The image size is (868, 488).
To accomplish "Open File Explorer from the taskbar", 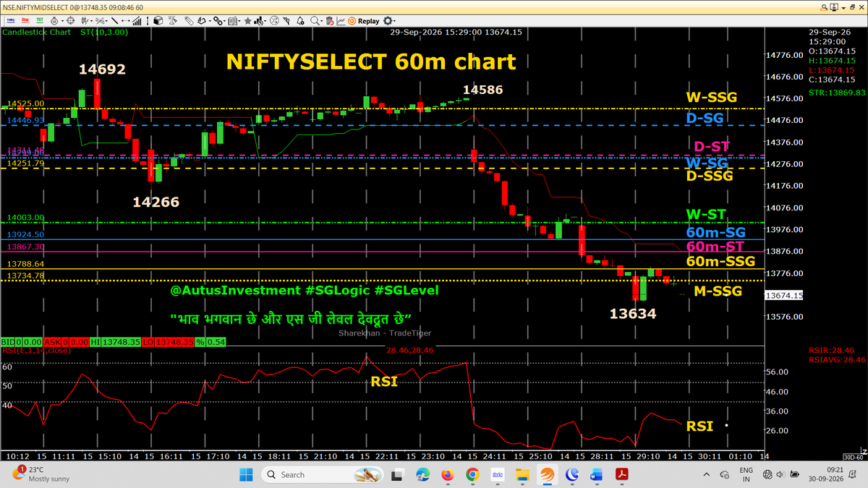I will (522, 474).
